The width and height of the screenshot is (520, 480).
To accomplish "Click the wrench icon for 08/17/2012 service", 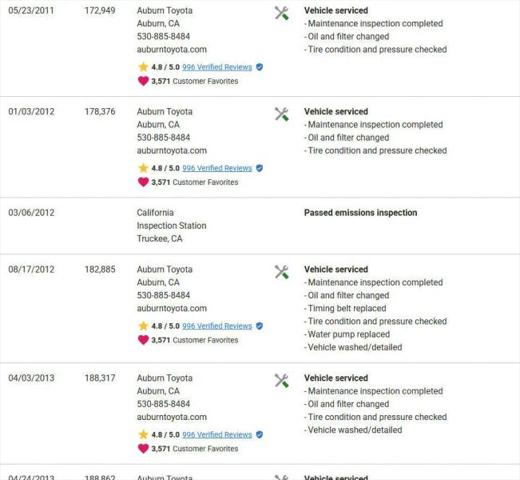I will (282, 272).
